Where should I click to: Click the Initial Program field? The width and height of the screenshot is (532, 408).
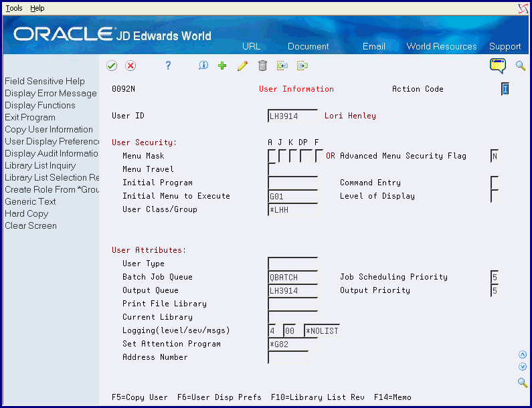292,183
